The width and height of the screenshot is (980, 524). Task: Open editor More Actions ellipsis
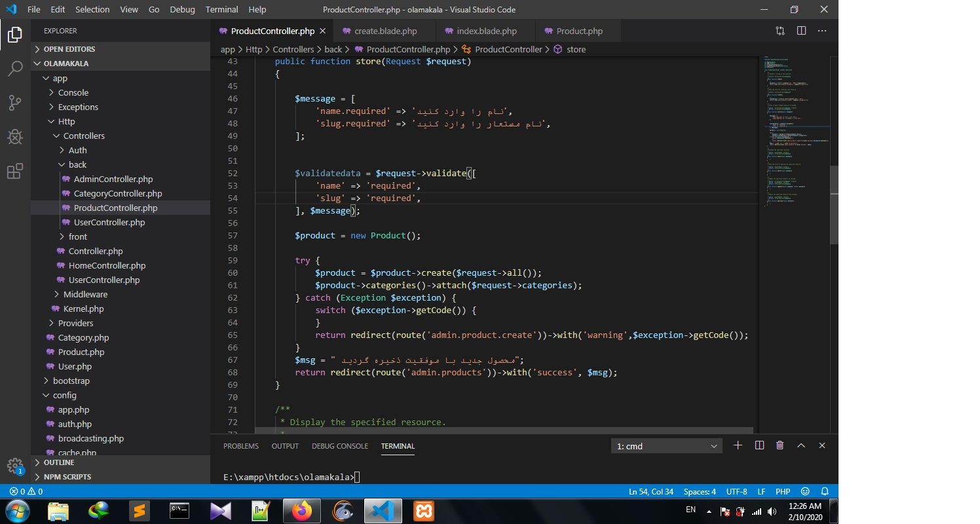tap(823, 31)
